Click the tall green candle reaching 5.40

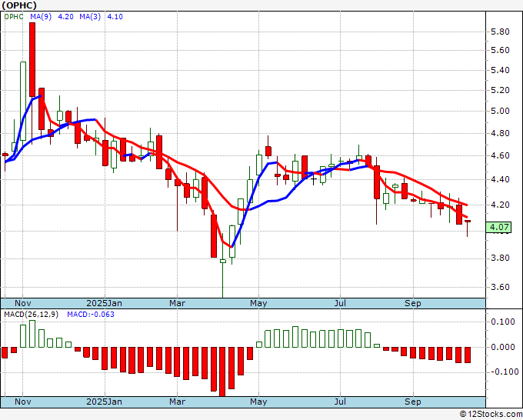tap(23, 101)
